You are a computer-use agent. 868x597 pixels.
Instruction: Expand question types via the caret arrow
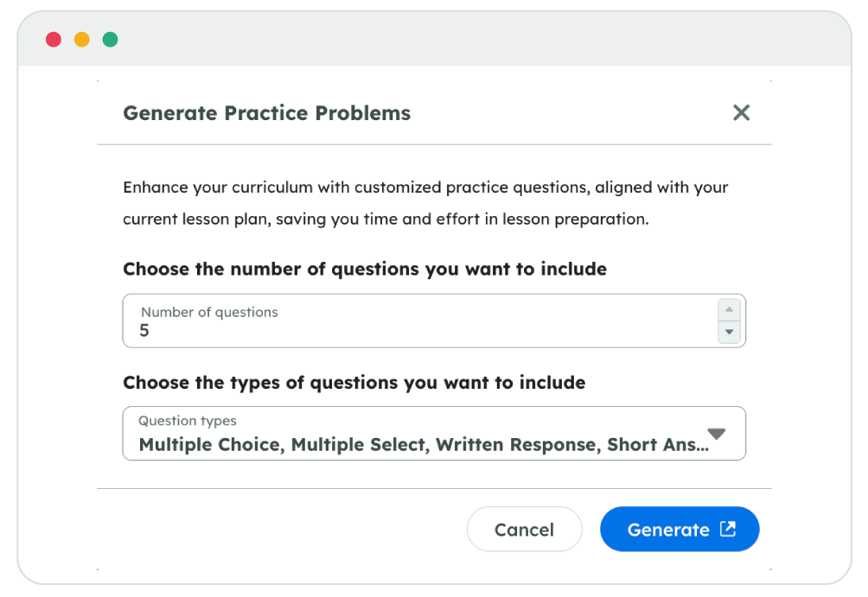coord(717,434)
